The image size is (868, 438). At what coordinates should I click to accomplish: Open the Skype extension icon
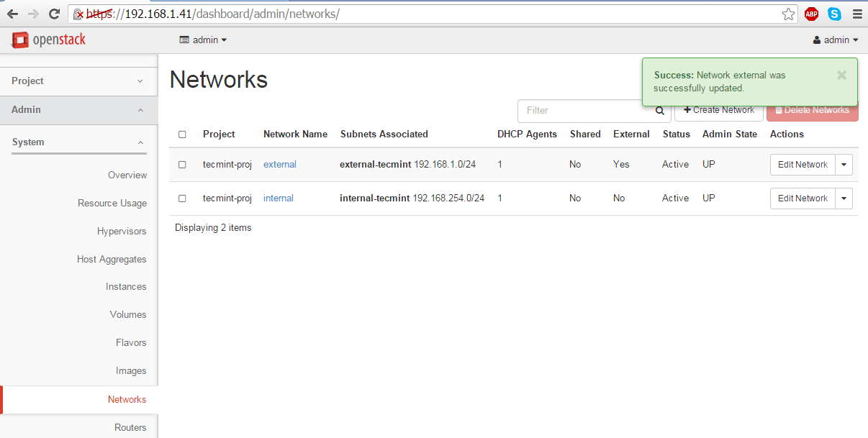click(x=834, y=14)
